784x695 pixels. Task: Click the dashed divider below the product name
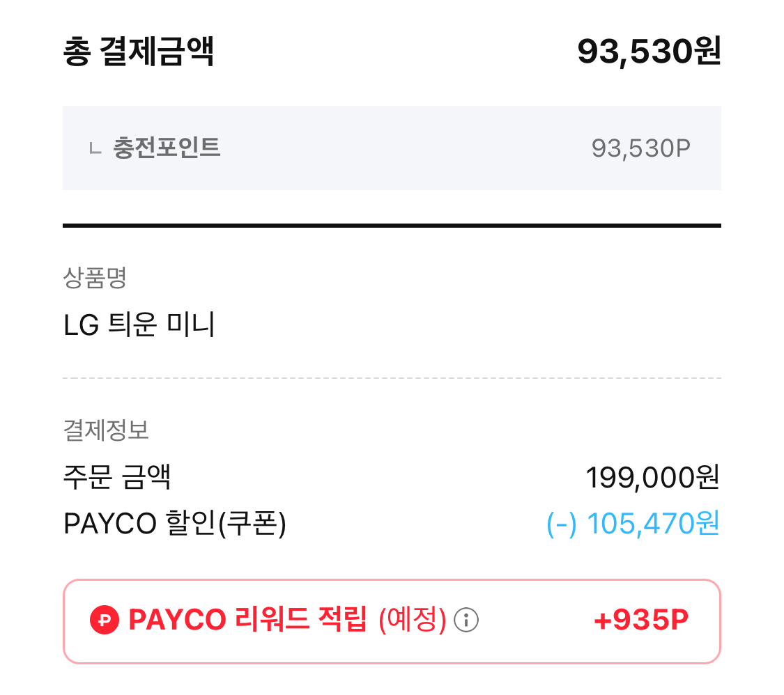[392, 378]
